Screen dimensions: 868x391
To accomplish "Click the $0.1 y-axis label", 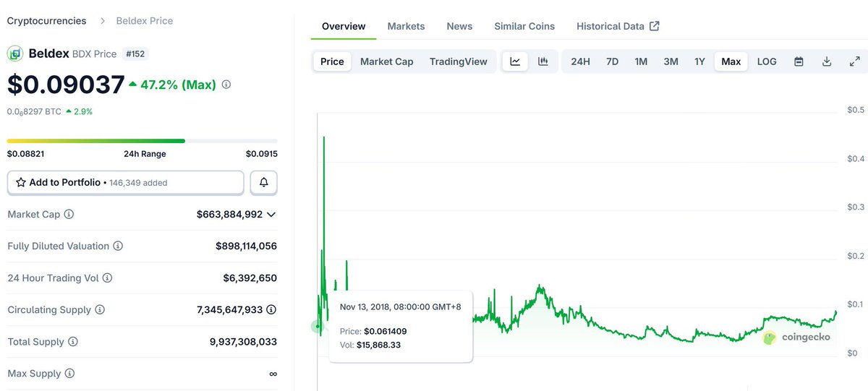I will tap(856, 304).
